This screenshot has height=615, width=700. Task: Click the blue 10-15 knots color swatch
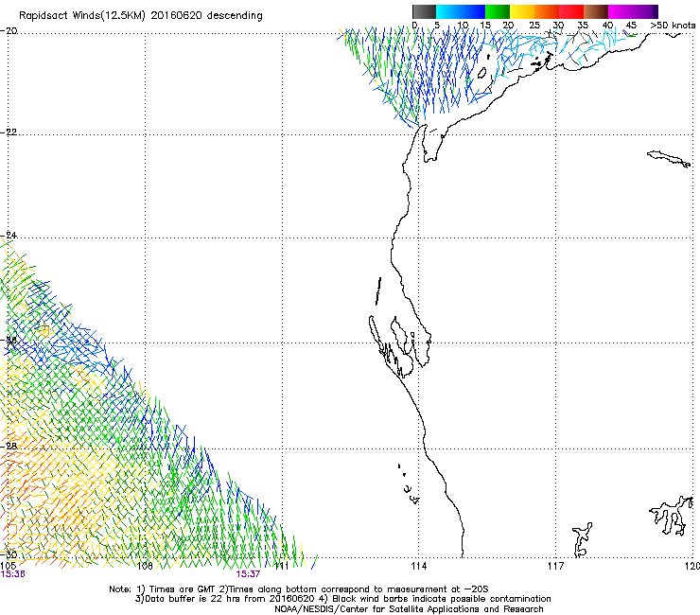473,11
